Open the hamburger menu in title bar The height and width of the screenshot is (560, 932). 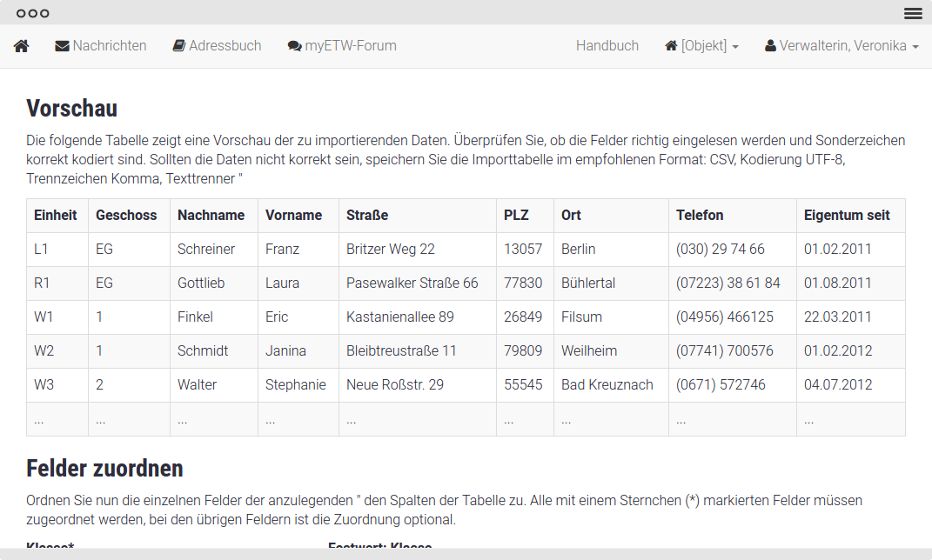click(913, 13)
